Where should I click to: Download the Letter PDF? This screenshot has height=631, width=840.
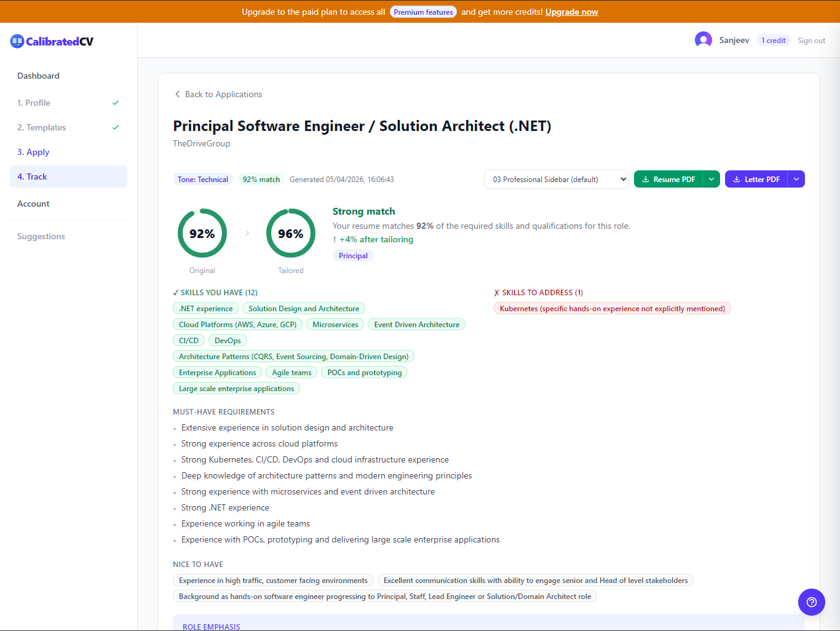(x=756, y=179)
